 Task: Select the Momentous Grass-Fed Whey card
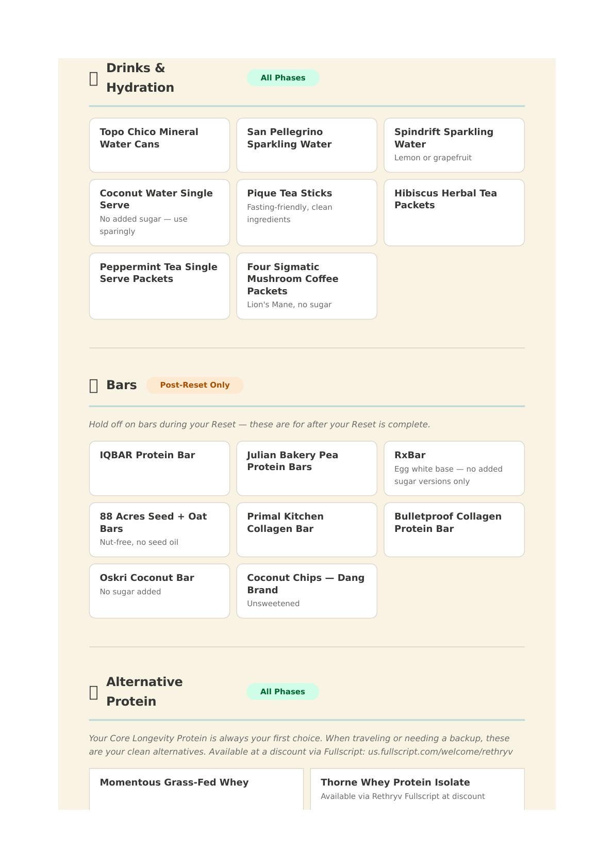pyautogui.click(x=196, y=789)
